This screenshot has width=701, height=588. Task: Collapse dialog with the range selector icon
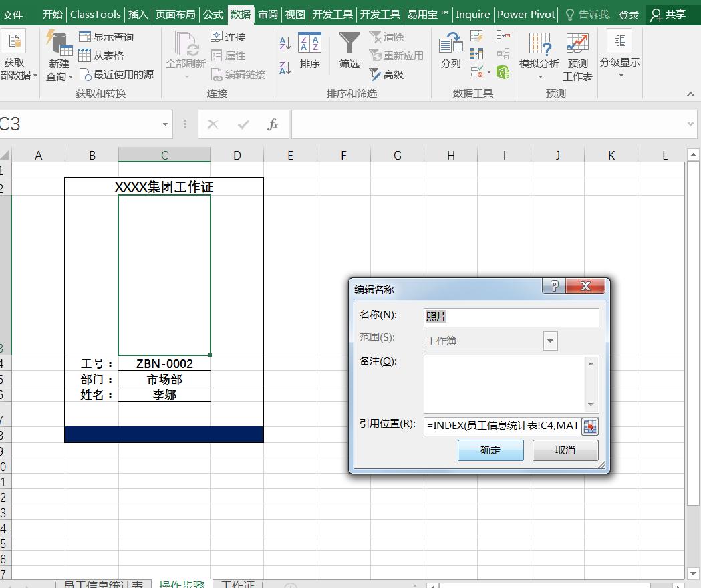[x=590, y=426]
